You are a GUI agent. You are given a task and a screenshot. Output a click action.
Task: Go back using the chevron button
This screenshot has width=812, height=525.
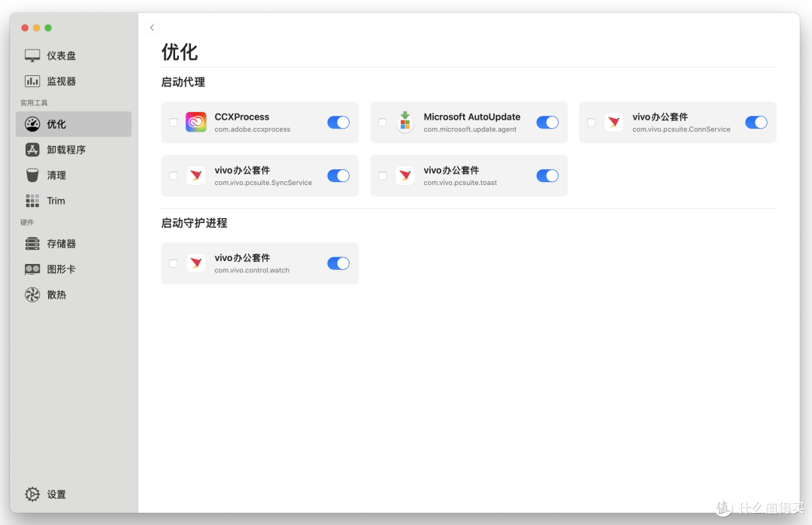tap(152, 28)
